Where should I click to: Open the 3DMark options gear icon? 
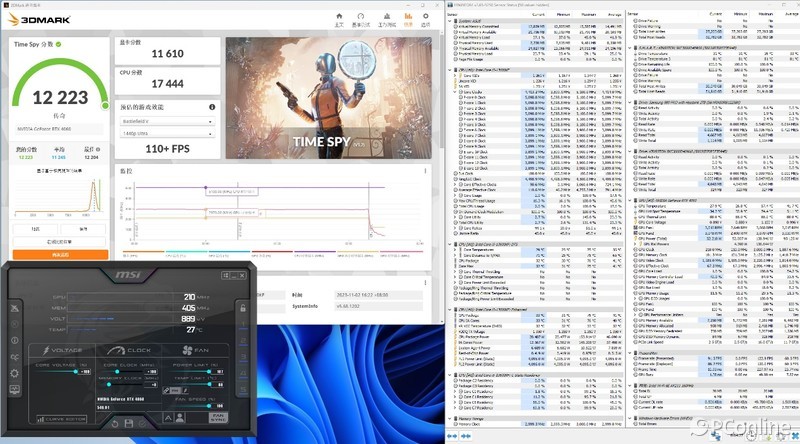(x=424, y=17)
